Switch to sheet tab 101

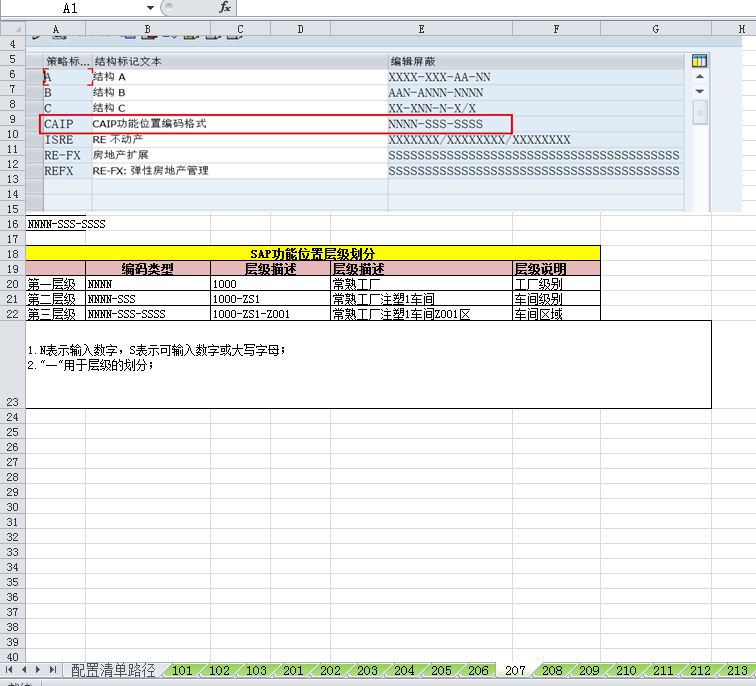182,670
